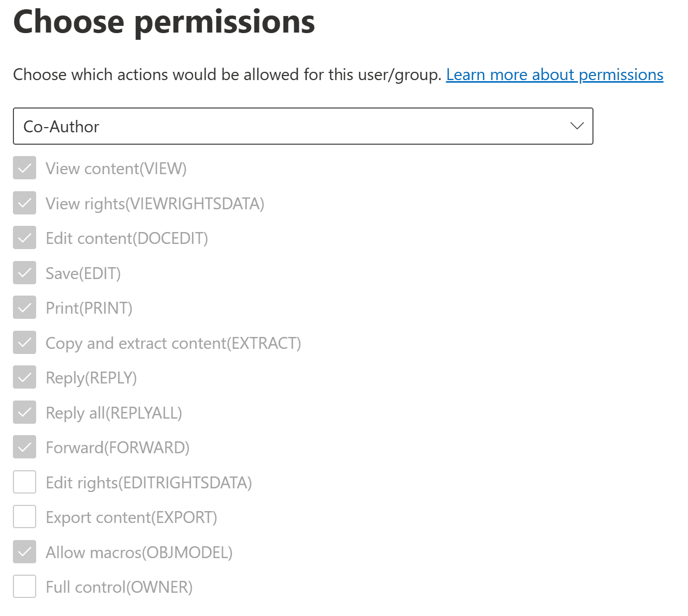Disable the Edit content(DOCEDIT) permission
Screen dimensions: 688x616
(24, 238)
